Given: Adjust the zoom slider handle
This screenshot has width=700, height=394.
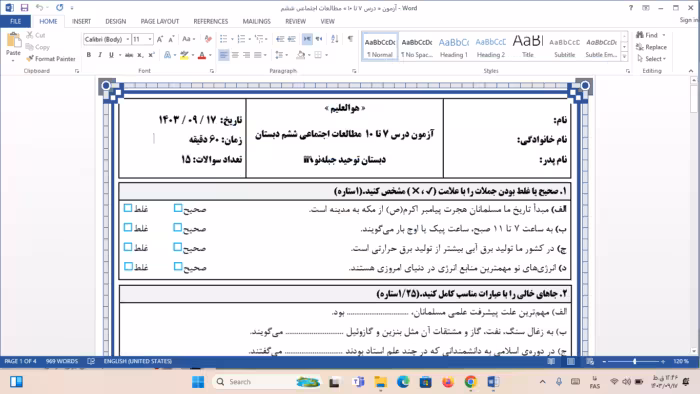Looking at the screenshot, I should 634,361.
